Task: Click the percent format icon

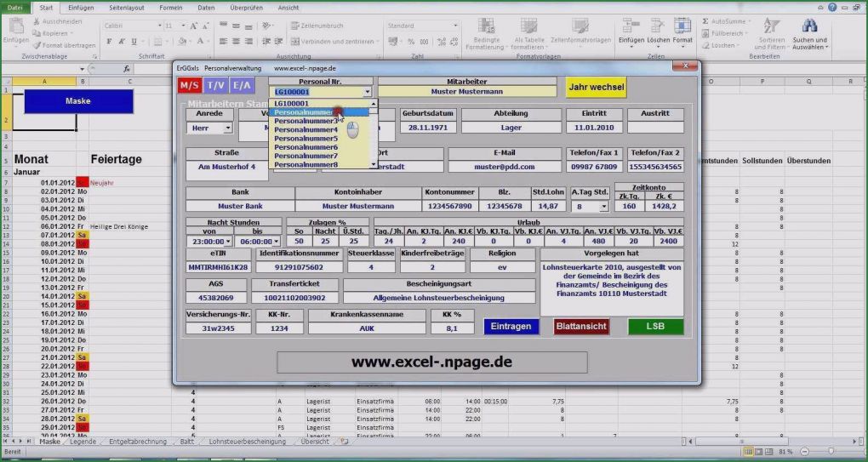Action: (x=411, y=42)
